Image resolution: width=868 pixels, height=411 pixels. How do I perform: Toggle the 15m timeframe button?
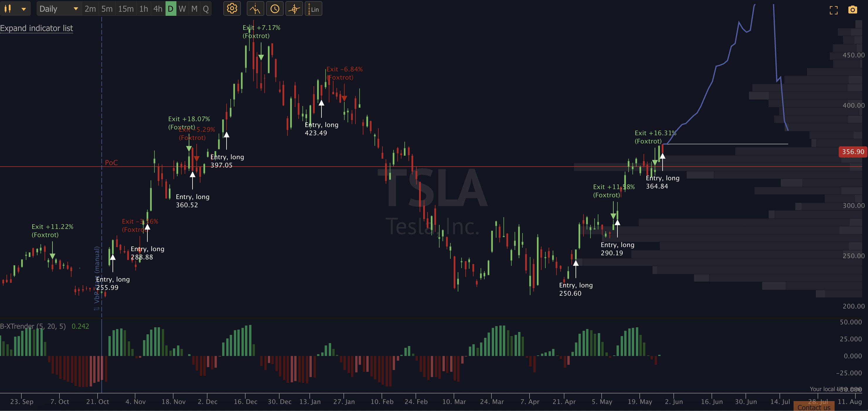tap(126, 9)
